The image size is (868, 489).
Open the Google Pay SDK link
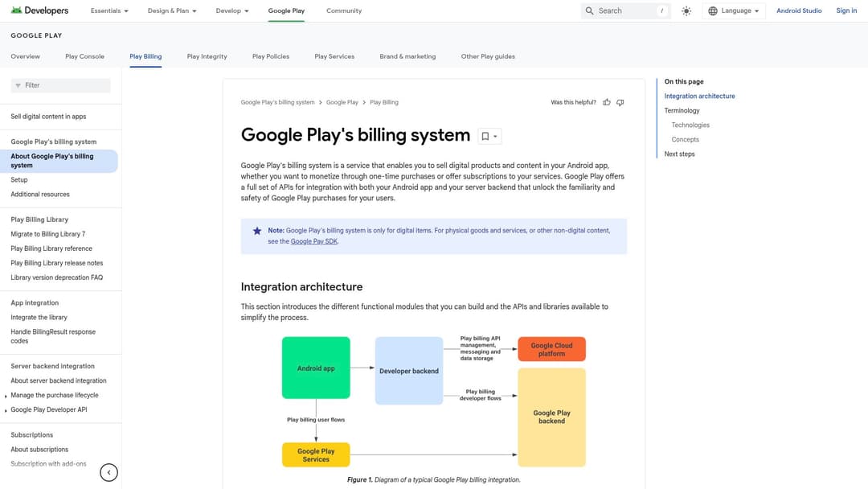tap(314, 241)
